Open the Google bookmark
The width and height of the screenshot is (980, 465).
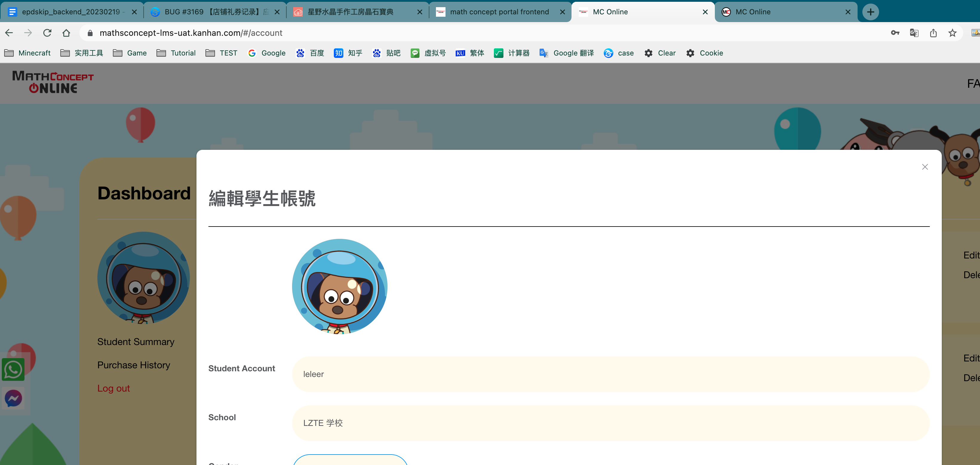tap(267, 53)
